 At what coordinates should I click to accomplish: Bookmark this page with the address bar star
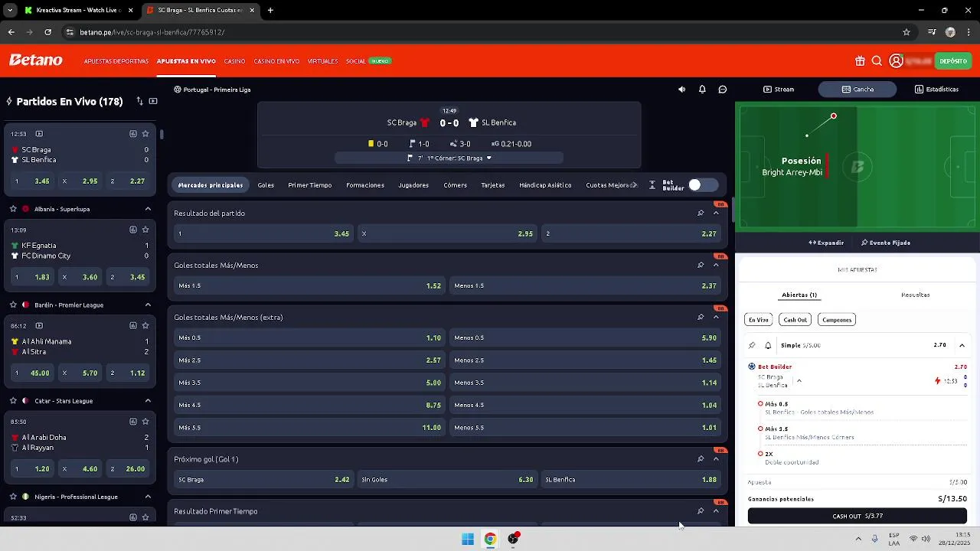click(x=906, y=32)
